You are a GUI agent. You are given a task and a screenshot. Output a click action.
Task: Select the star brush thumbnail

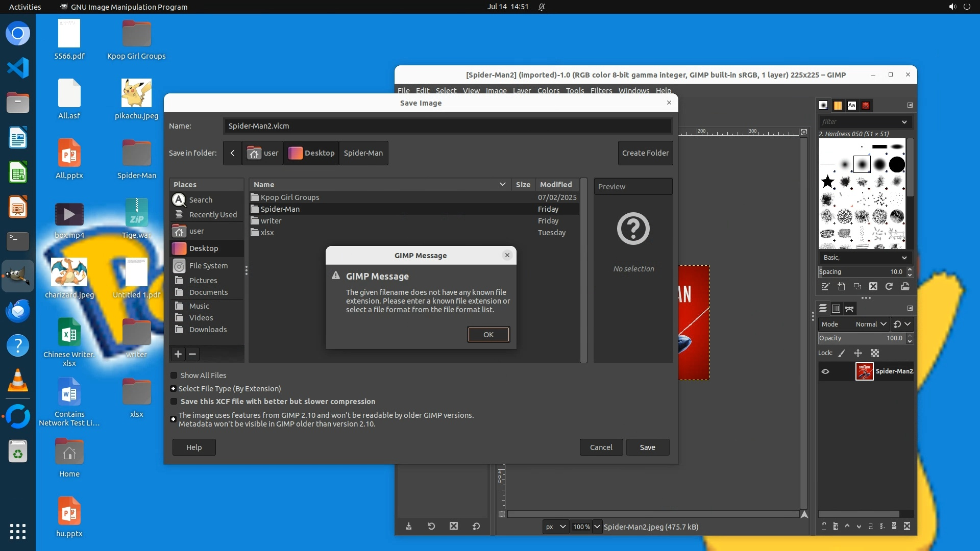point(827,181)
